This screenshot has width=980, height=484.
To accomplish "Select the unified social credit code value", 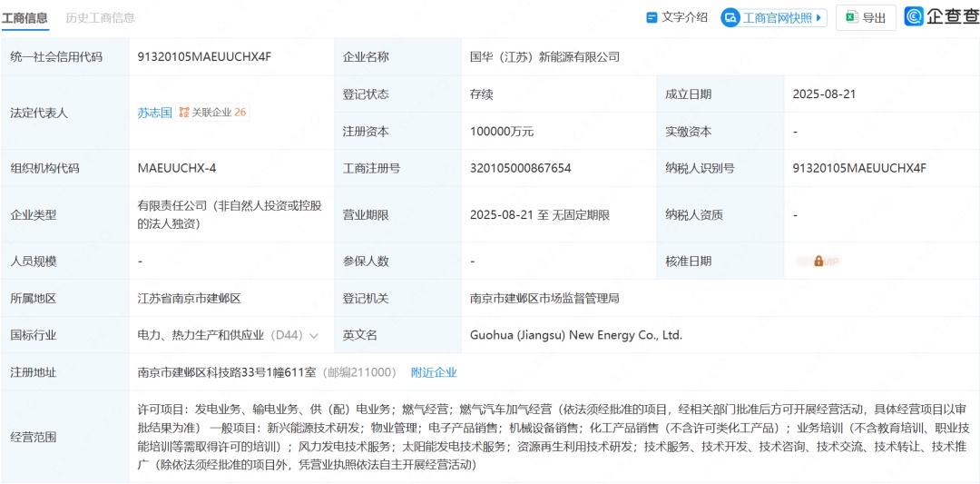I will pyautogui.click(x=204, y=56).
